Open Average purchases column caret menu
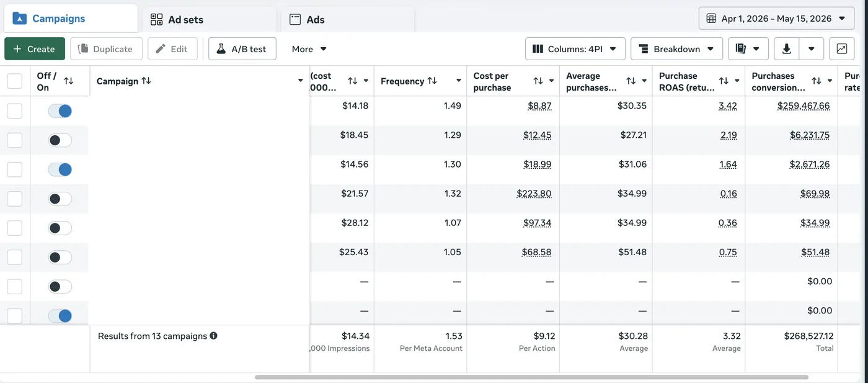Viewport: 868px width, 383px height. pos(645,81)
